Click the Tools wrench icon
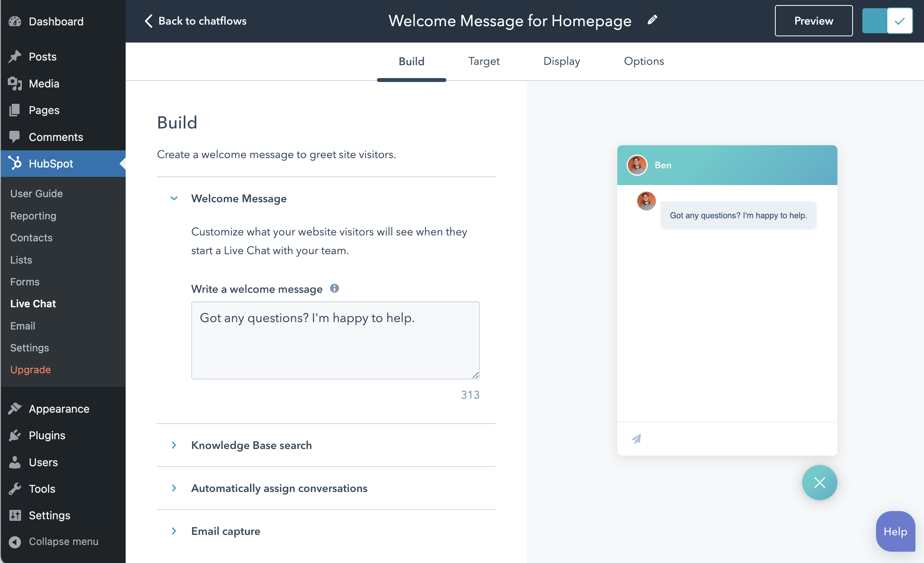Image resolution: width=924 pixels, height=563 pixels. pyautogui.click(x=14, y=488)
